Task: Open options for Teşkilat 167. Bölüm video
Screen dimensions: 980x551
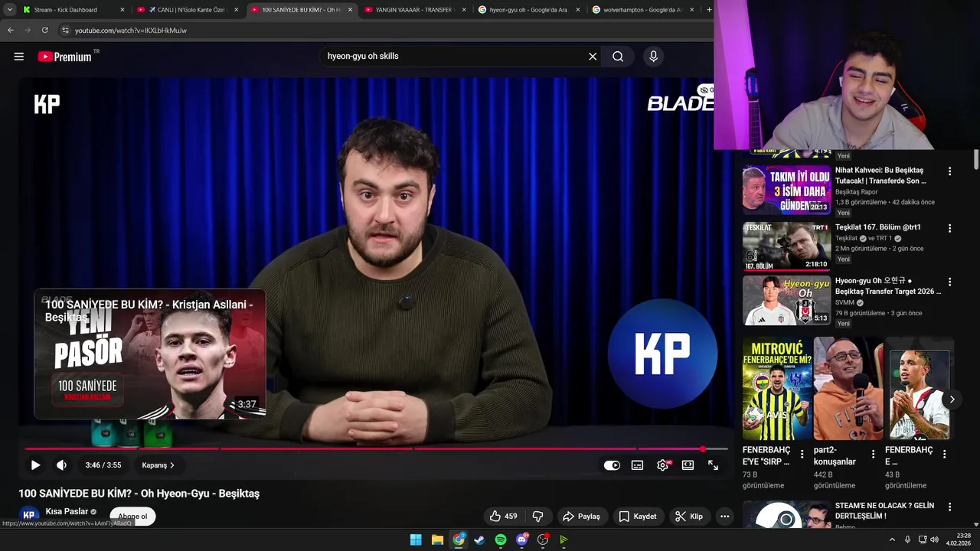Action: tap(949, 228)
